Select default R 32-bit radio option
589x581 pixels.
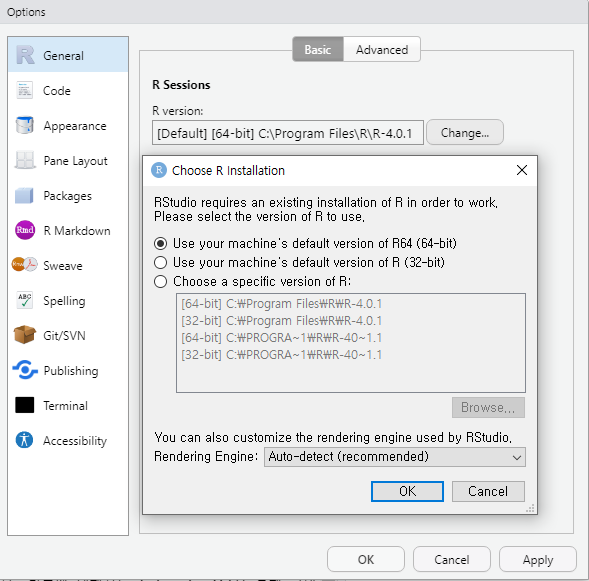click(160, 262)
